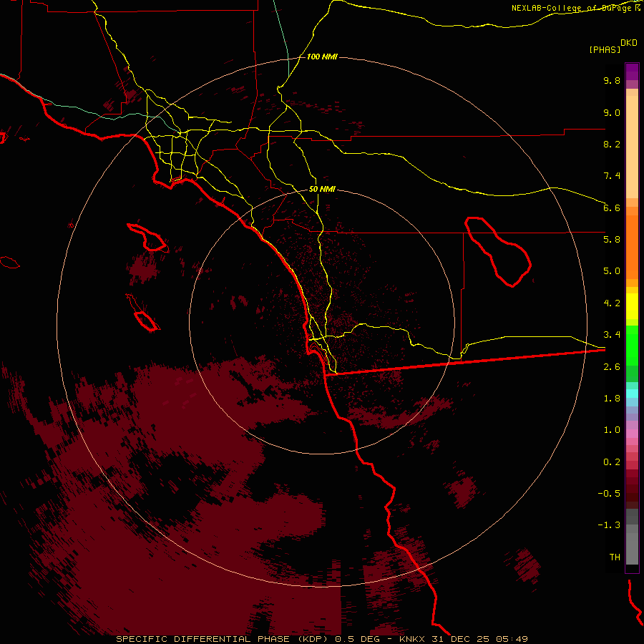Screen dimensions: 644x644
Task: Click the 3.4 legend value
Action: pyautogui.click(x=612, y=335)
